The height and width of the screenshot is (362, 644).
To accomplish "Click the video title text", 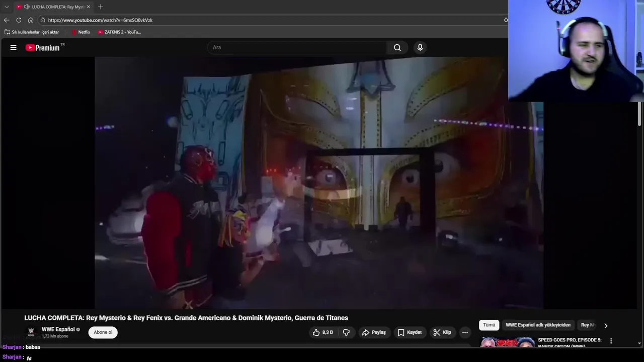I will [x=186, y=318].
